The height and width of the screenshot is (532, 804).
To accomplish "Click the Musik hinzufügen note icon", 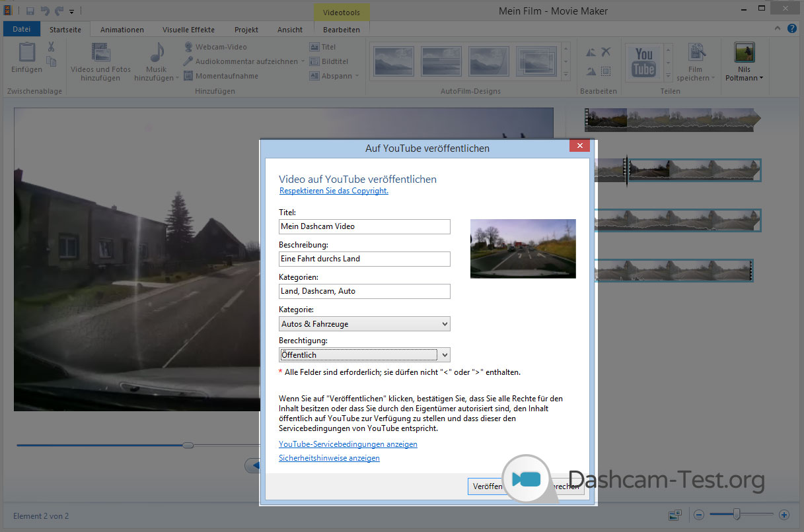I will (x=157, y=52).
